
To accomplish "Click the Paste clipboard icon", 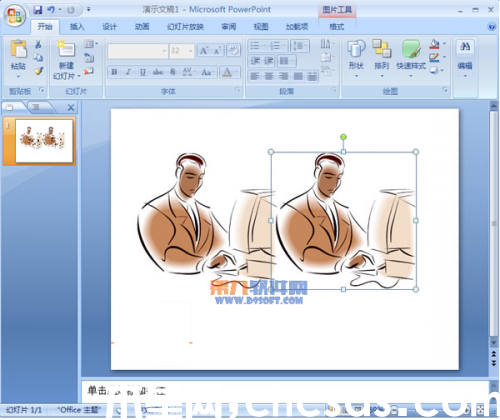I will pos(18,48).
